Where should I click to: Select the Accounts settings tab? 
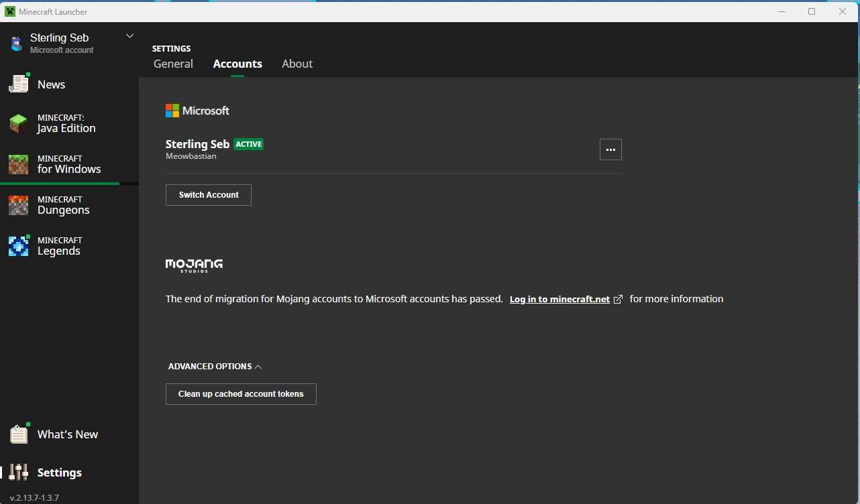tap(237, 64)
